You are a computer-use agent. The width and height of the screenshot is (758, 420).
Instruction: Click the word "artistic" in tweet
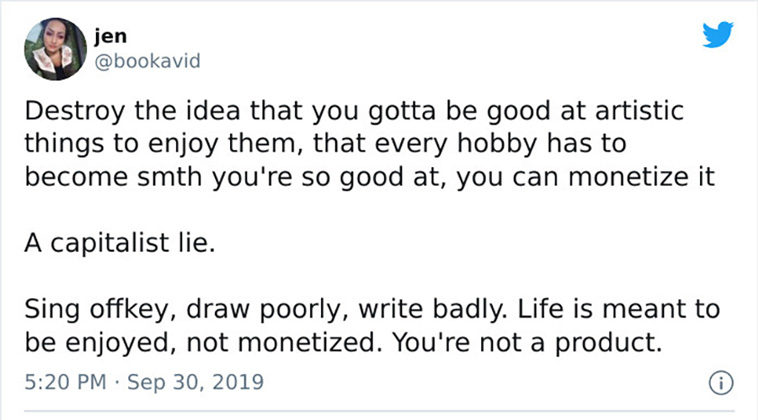click(x=639, y=111)
